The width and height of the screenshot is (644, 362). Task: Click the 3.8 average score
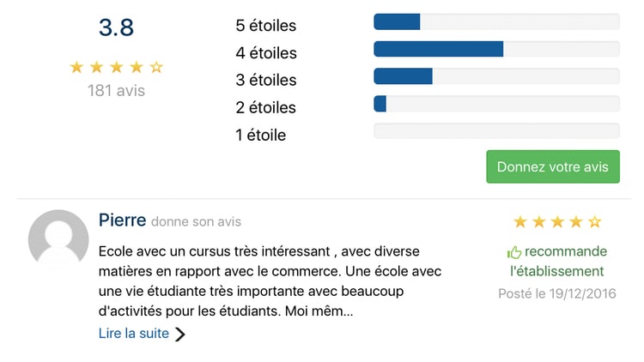116,27
